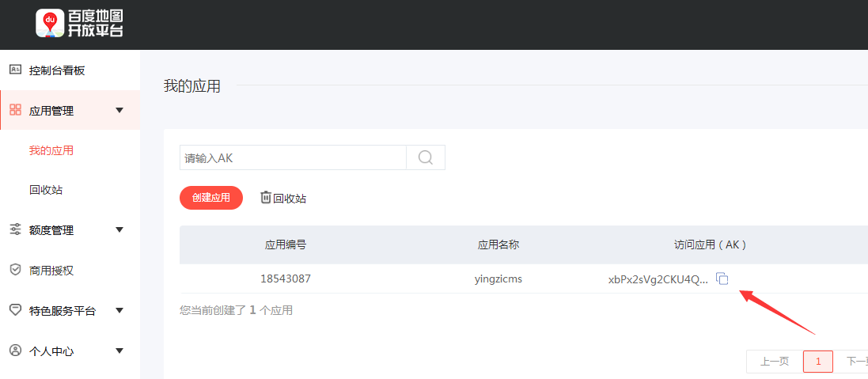Click the Baidu Map Open Platform logo

[79, 24]
